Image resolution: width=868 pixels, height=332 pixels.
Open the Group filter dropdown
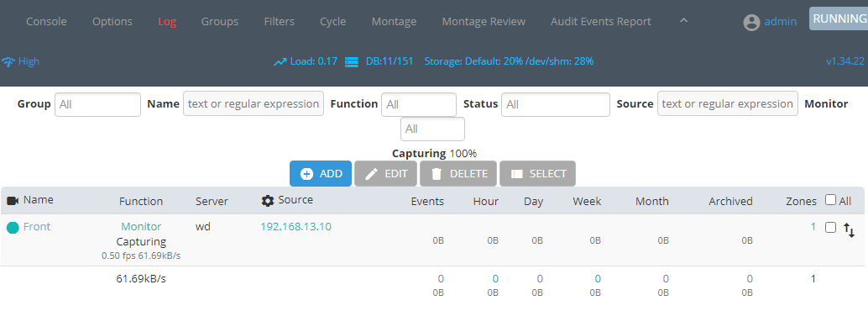(98, 104)
